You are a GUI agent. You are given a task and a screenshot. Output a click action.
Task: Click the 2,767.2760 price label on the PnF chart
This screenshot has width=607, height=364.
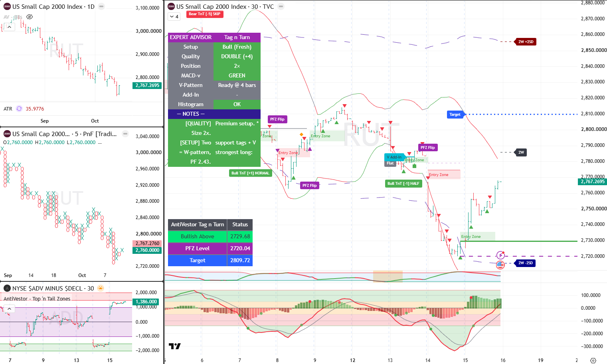click(147, 243)
